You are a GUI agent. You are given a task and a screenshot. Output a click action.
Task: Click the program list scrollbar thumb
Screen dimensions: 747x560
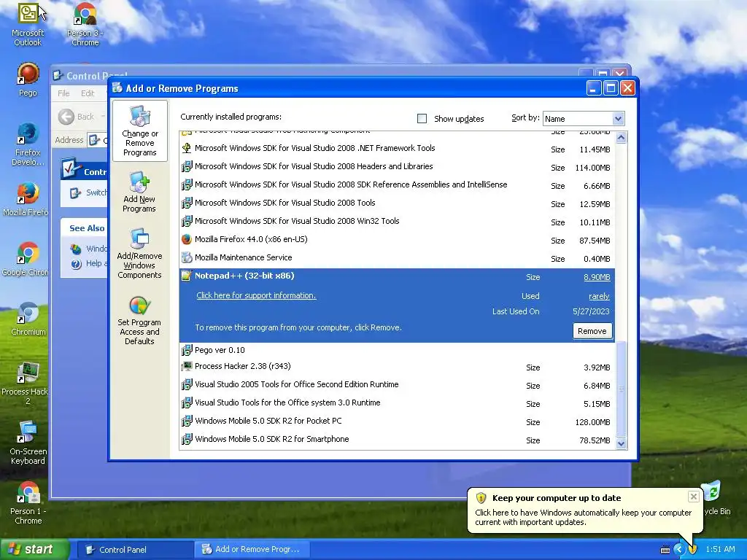pyautogui.click(x=621, y=388)
